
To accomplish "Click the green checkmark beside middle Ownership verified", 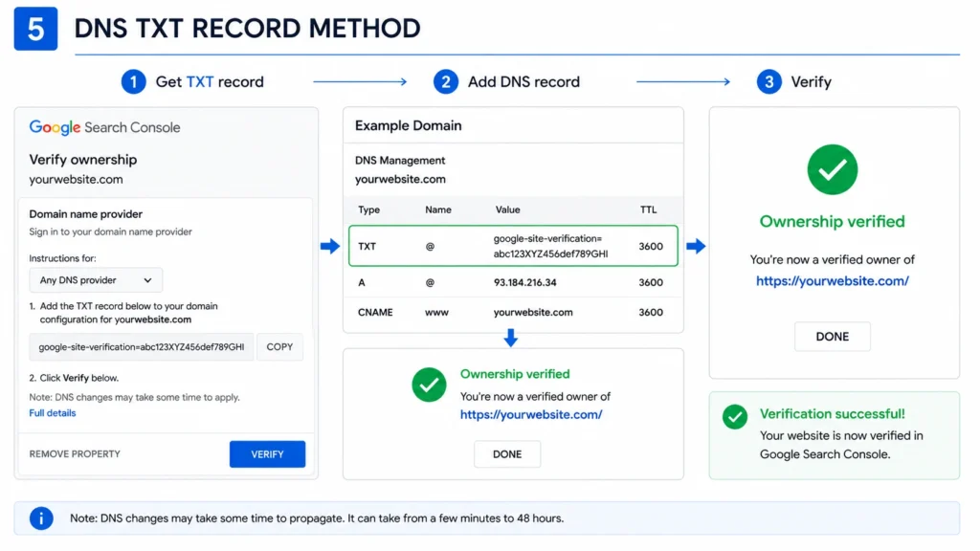I will (429, 385).
